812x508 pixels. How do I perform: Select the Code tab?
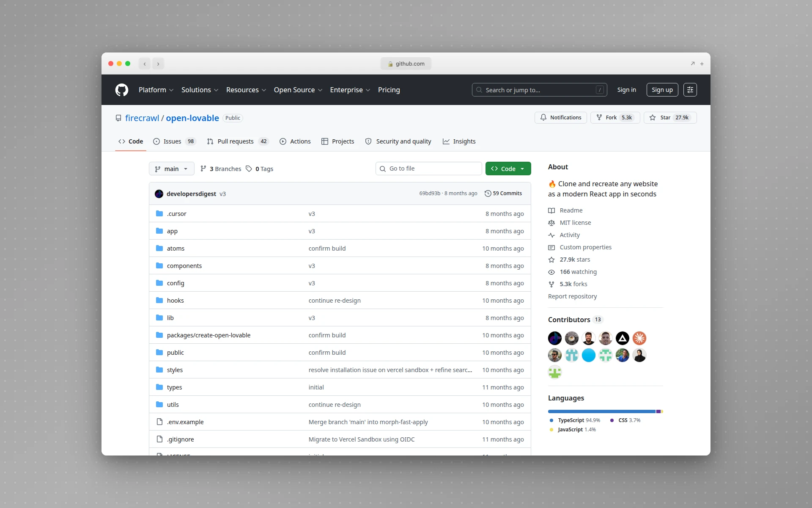coord(131,141)
